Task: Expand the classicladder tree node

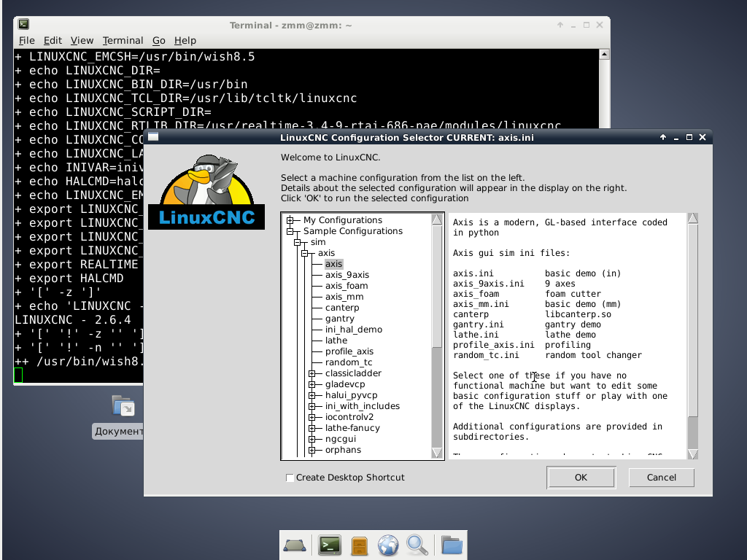Action: pyautogui.click(x=312, y=373)
